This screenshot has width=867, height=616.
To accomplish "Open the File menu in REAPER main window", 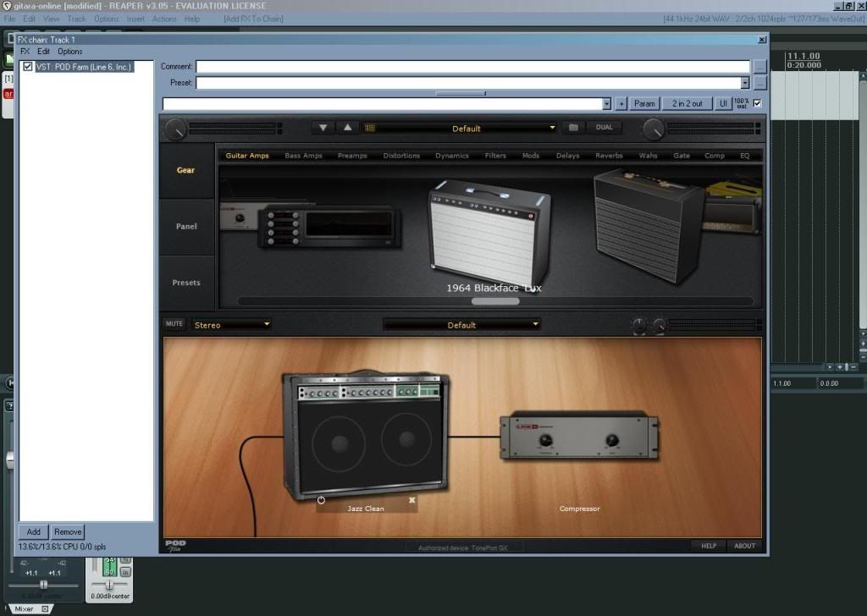I will coord(10,19).
